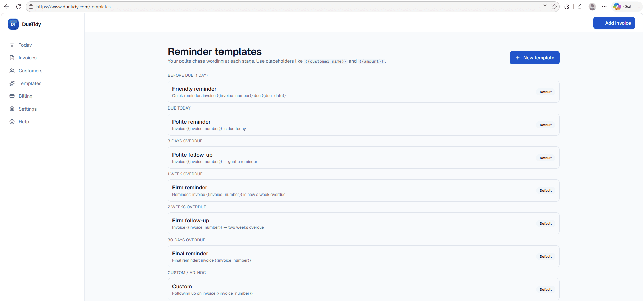Open the Final reminder template
This screenshot has width=644, height=301.
pos(363,256)
